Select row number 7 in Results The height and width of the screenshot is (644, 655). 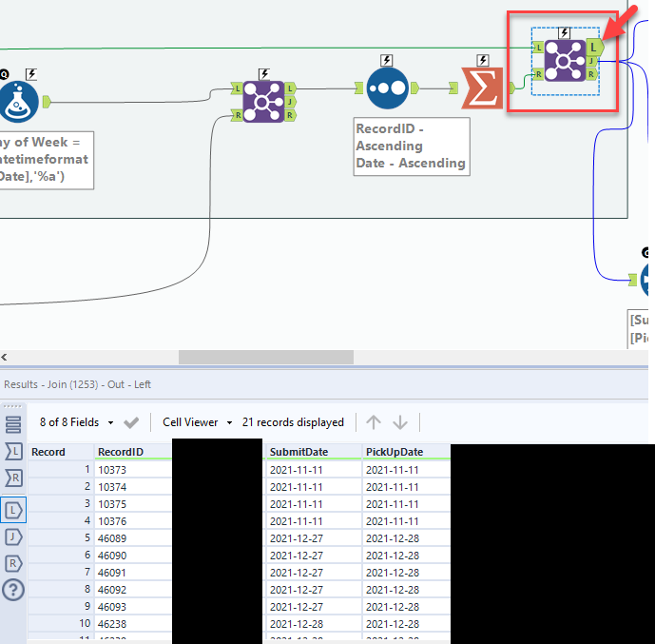[x=61, y=573]
